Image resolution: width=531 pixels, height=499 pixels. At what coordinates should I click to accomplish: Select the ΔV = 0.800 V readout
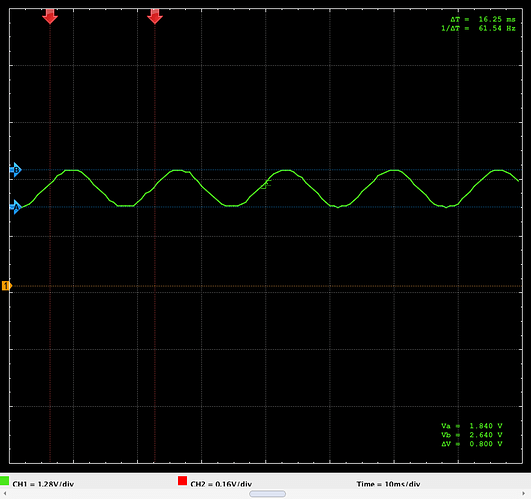472,444
